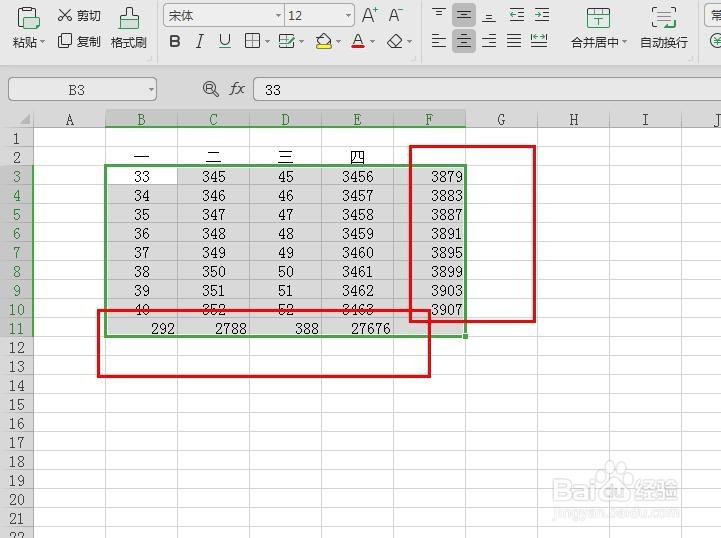721x538 pixels.
Task: Toggle middle vertical alignment
Action: [x=464, y=16]
